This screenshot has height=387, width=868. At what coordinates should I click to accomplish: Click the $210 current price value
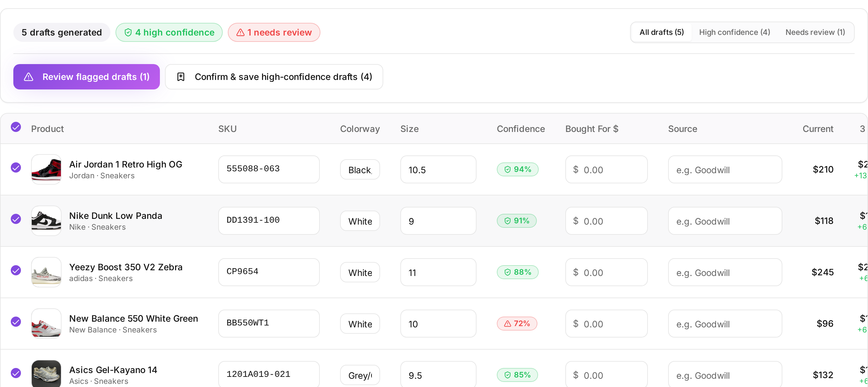pyautogui.click(x=823, y=169)
